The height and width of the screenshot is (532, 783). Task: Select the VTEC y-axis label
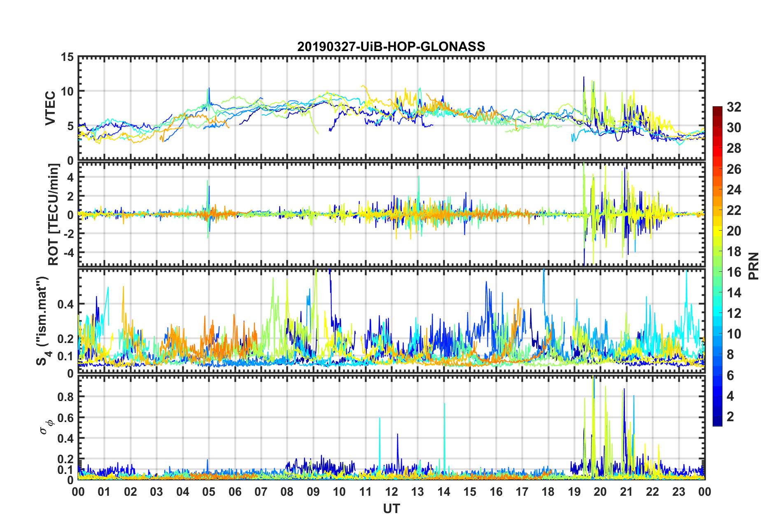50,108
